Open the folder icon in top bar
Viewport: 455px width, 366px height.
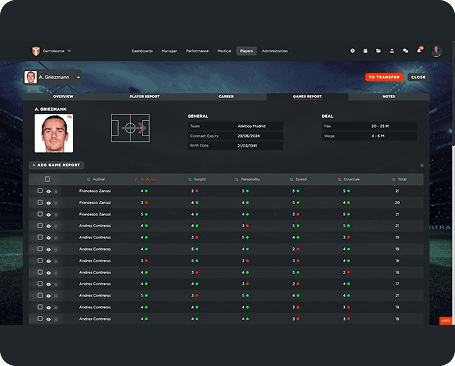[378, 51]
